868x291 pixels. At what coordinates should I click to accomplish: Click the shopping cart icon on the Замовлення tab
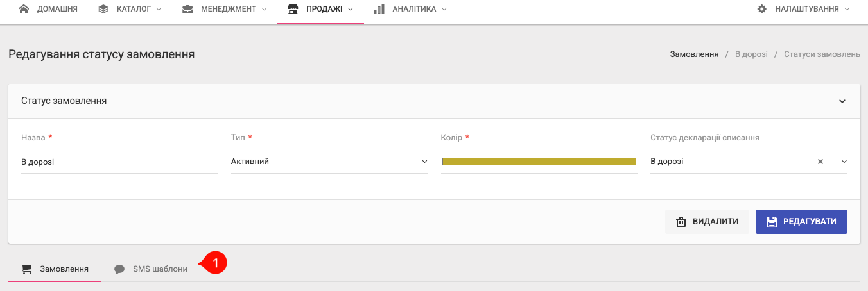(x=26, y=269)
